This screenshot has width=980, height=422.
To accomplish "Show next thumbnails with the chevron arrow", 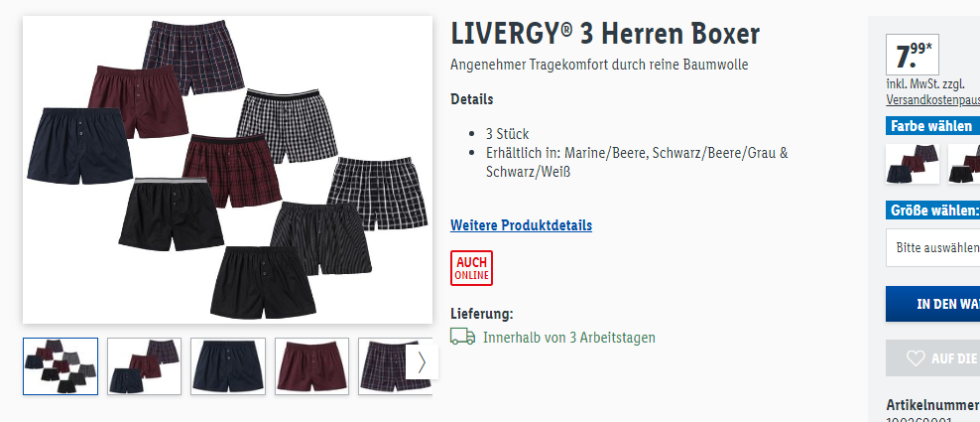I will tap(422, 361).
